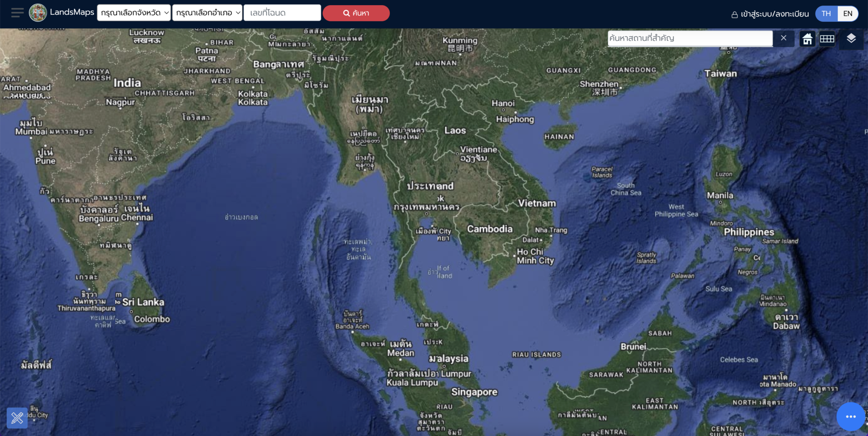The image size is (868, 436).
Task: Focus the เลขที่โฉนด deed number field
Action: [282, 13]
